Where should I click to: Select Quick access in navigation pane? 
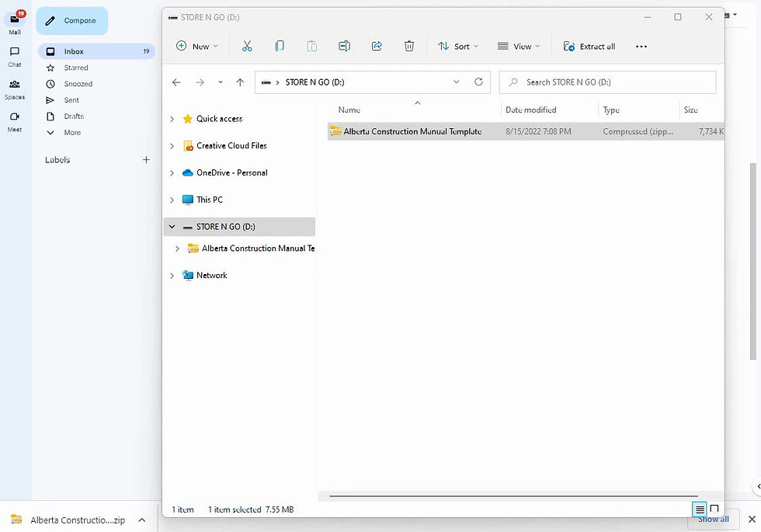pos(219,118)
